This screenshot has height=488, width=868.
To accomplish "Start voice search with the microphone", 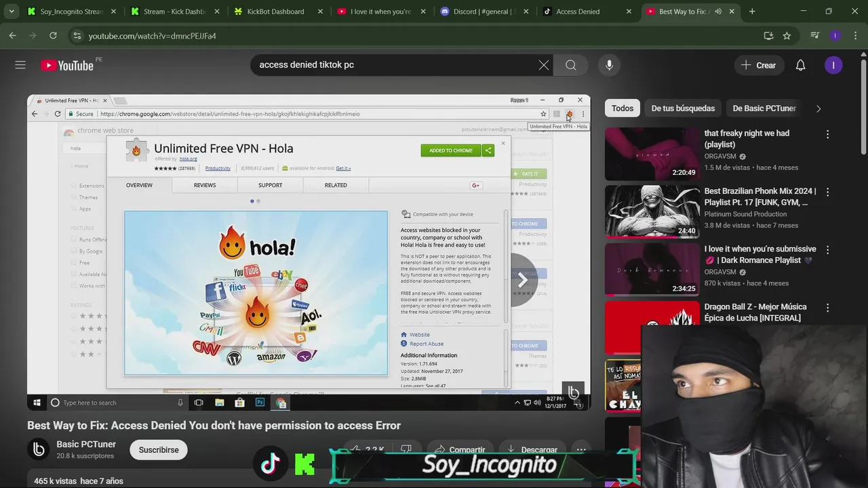I will 609,65.
